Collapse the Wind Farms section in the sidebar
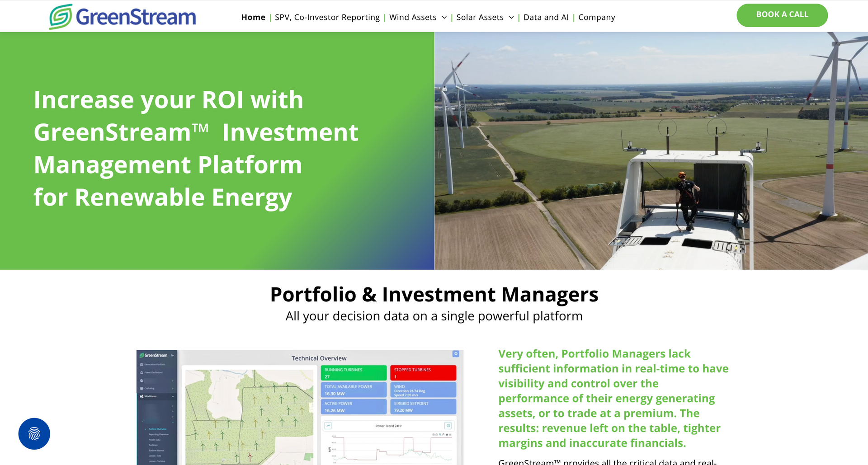 coord(173,396)
